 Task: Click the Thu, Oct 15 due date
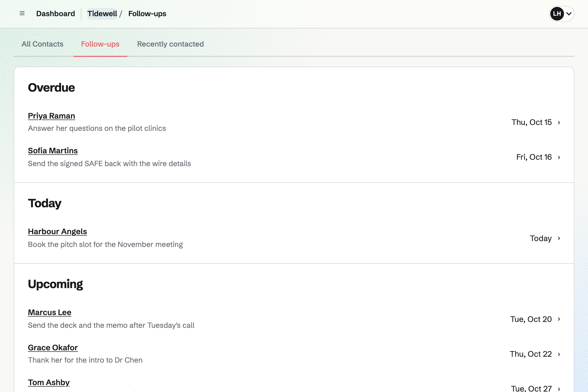click(531, 122)
